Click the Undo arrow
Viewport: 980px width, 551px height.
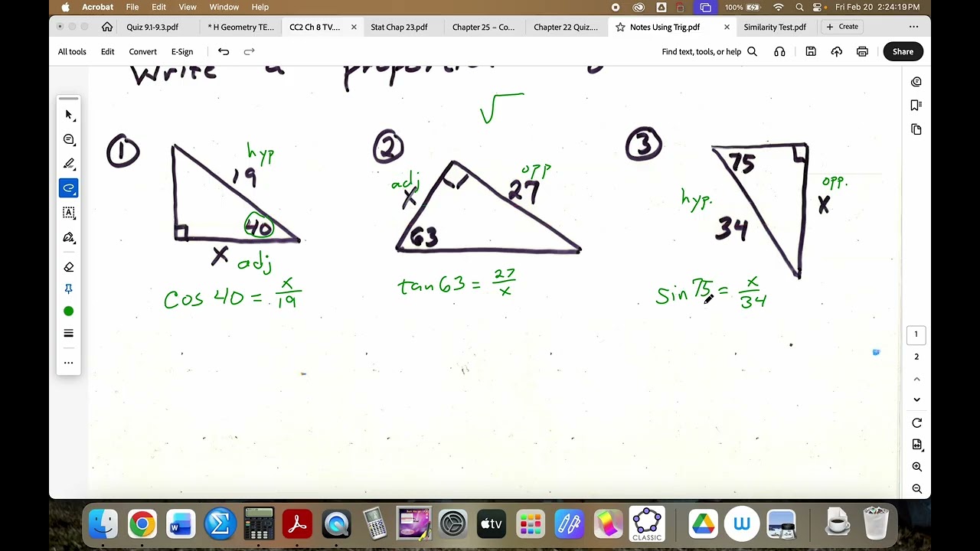point(224,51)
